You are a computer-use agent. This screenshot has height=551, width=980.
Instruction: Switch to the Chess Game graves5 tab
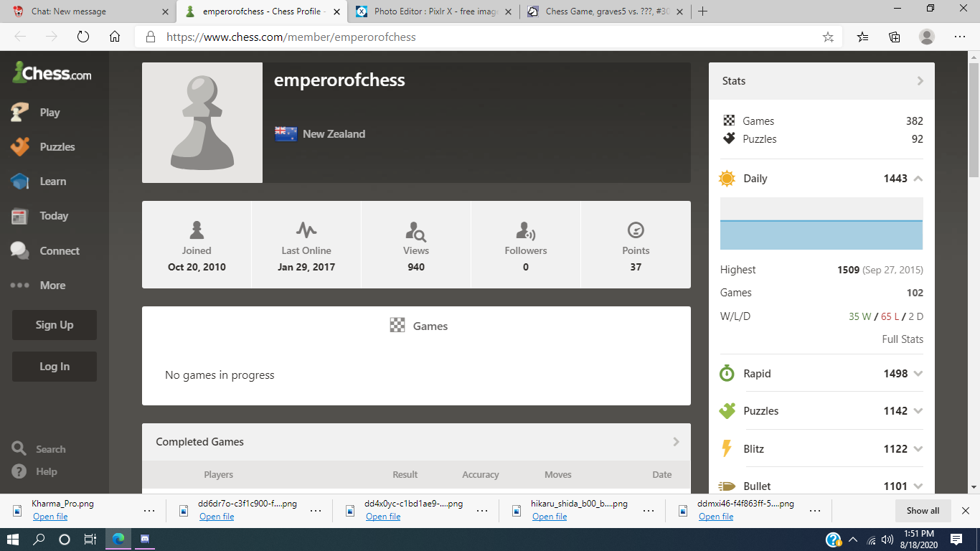click(606, 11)
